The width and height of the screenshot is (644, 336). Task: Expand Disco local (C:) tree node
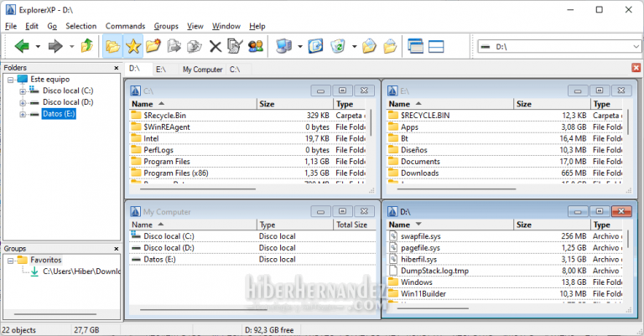point(23,90)
